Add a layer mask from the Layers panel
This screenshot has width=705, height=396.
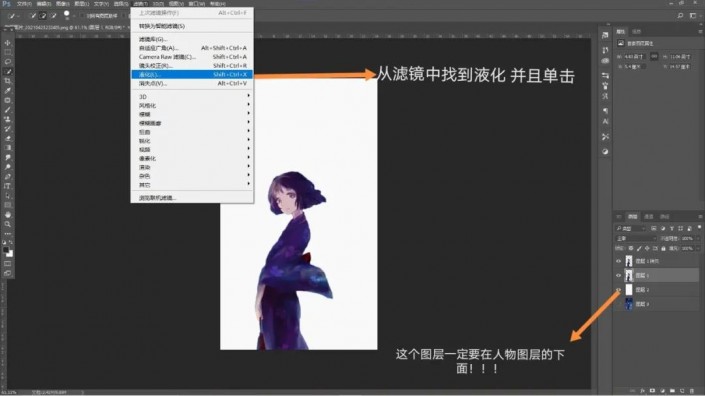[652, 391]
